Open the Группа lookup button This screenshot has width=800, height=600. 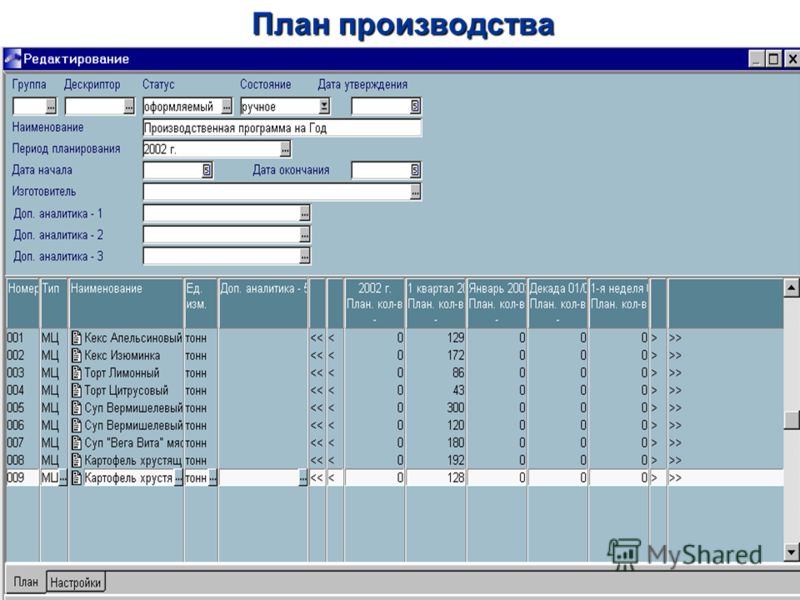(51, 107)
